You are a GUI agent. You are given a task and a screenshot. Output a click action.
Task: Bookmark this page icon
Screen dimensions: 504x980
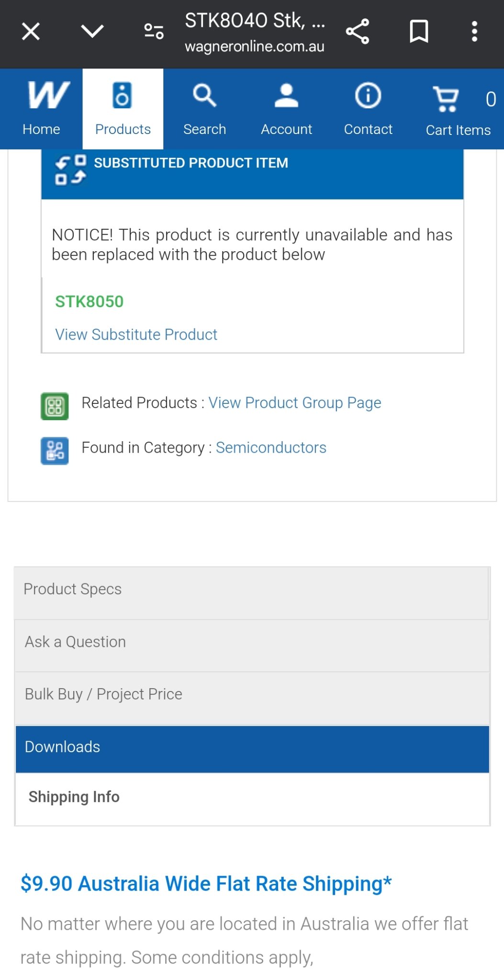(419, 32)
